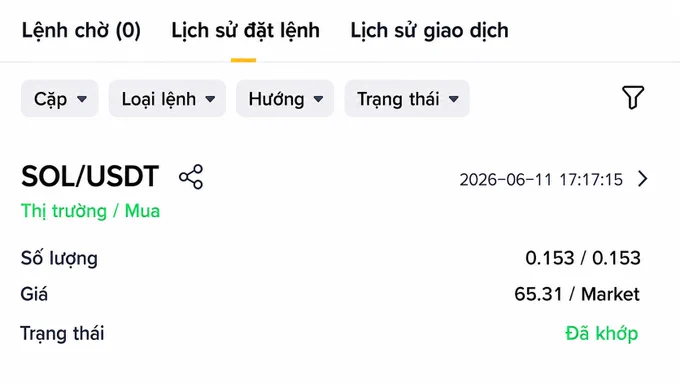680x383 pixels.
Task: Click the order timestamp 2026-06-11 17:17:15
Action: 541,179
